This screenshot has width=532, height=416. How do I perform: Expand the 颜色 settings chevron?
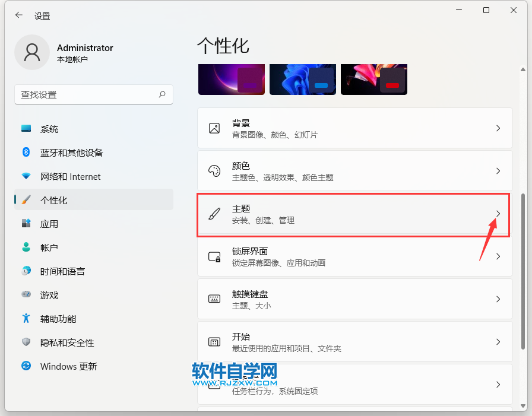(498, 171)
